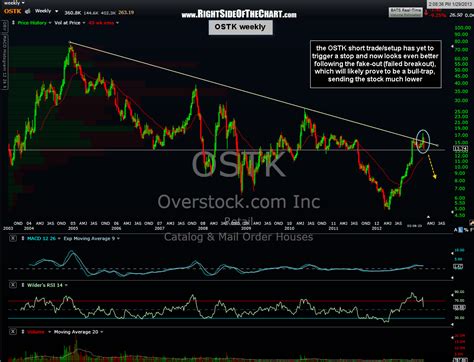The height and width of the screenshot is (362, 474).
Task: Open the Exp Moving Average 9 dropdown
Action: click(118, 239)
